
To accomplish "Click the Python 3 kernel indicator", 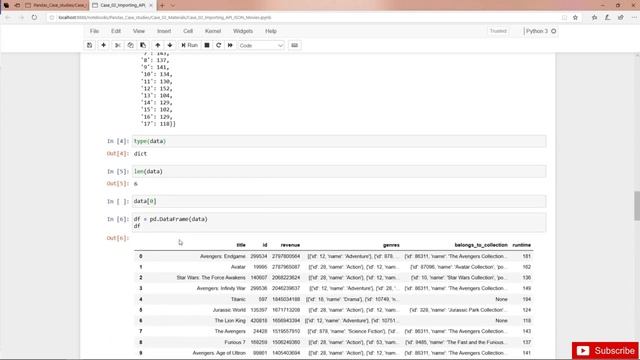I will click(x=540, y=31).
